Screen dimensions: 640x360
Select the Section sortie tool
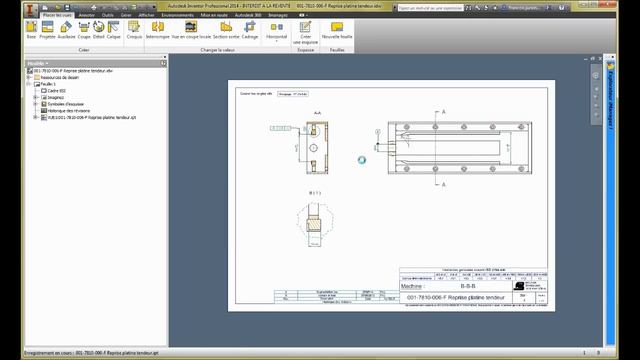pyautogui.click(x=226, y=30)
